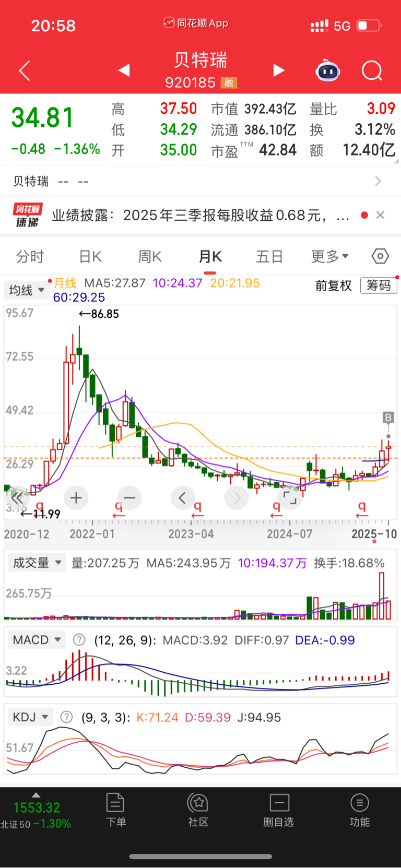This screenshot has width=401, height=868.
Task: Tap the 60:29.25 moving average label
Action: [x=79, y=297]
